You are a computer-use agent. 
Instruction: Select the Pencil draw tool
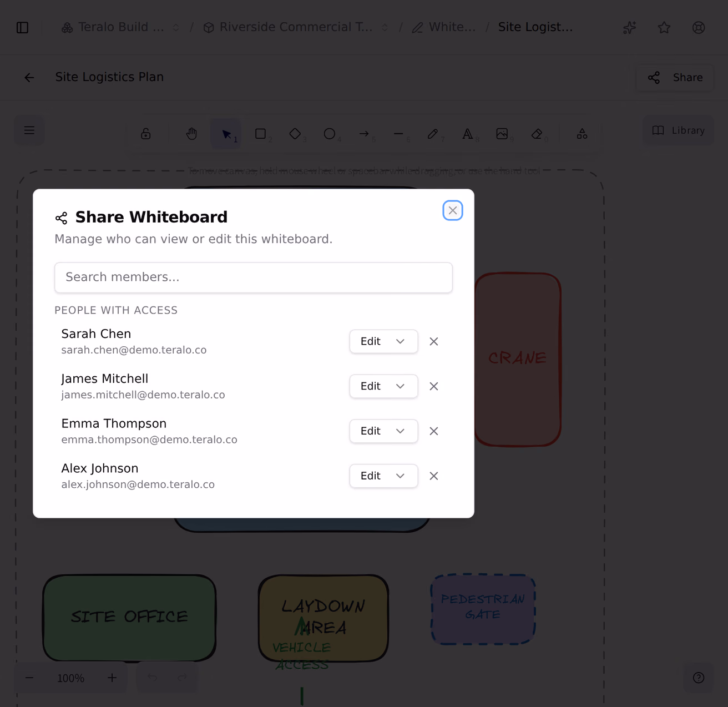click(x=433, y=134)
